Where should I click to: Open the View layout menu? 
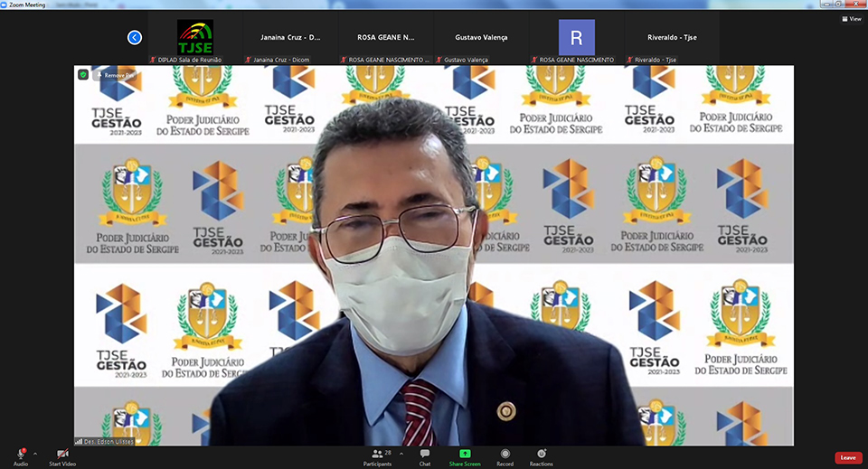point(851,18)
